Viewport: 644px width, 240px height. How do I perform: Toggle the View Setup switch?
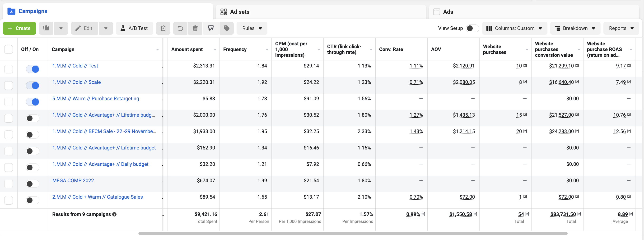[x=472, y=28]
